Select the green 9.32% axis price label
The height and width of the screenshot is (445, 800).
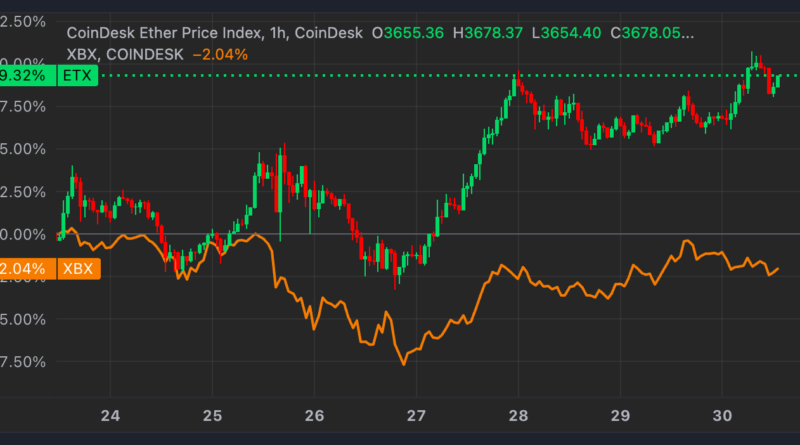pos(23,75)
